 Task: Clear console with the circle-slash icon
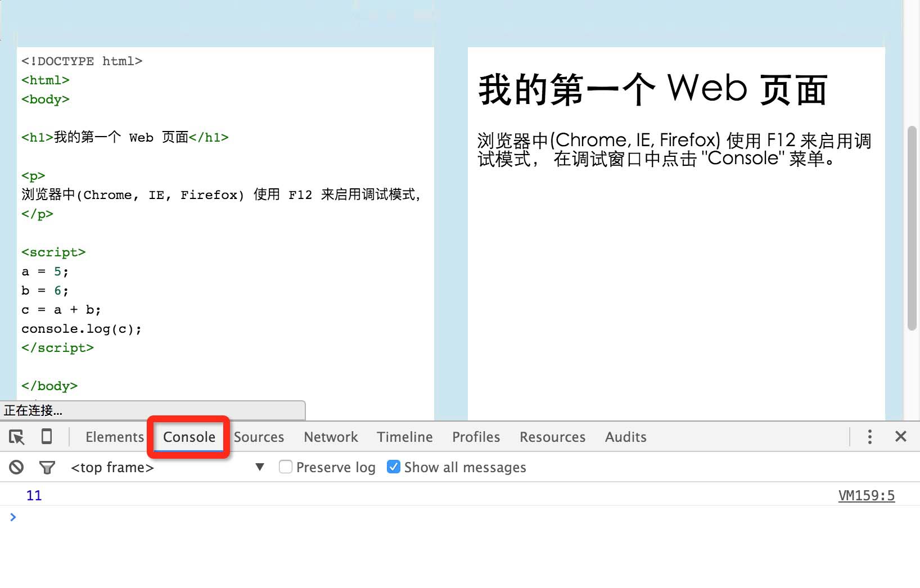coord(16,467)
